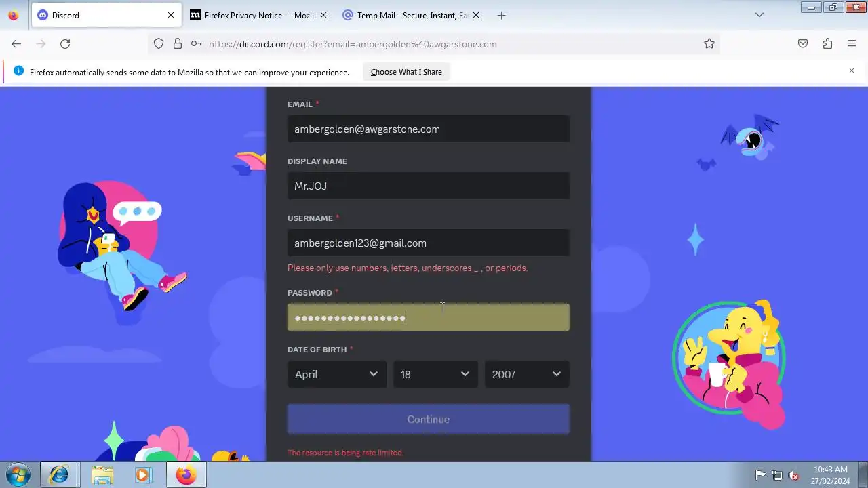868x488 pixels.
Task: Go back with the browser back arrow
Action: coord(16,43)
